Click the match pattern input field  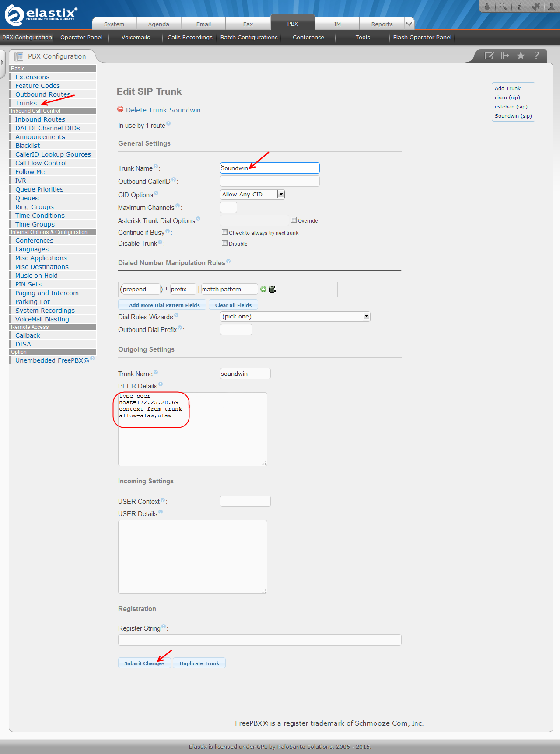pos(229,289)
